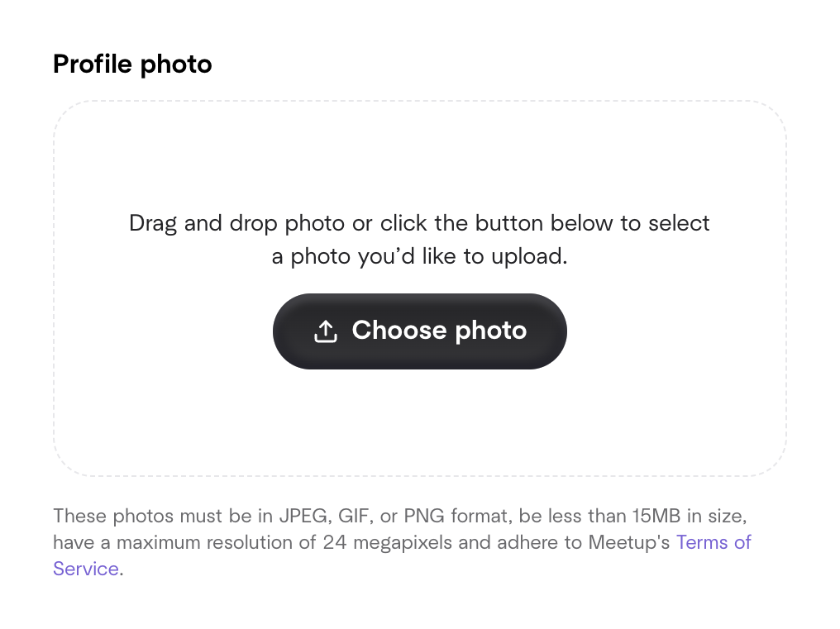Click the "JPEG" format text

pyautogui.click(x=306, y=517)
